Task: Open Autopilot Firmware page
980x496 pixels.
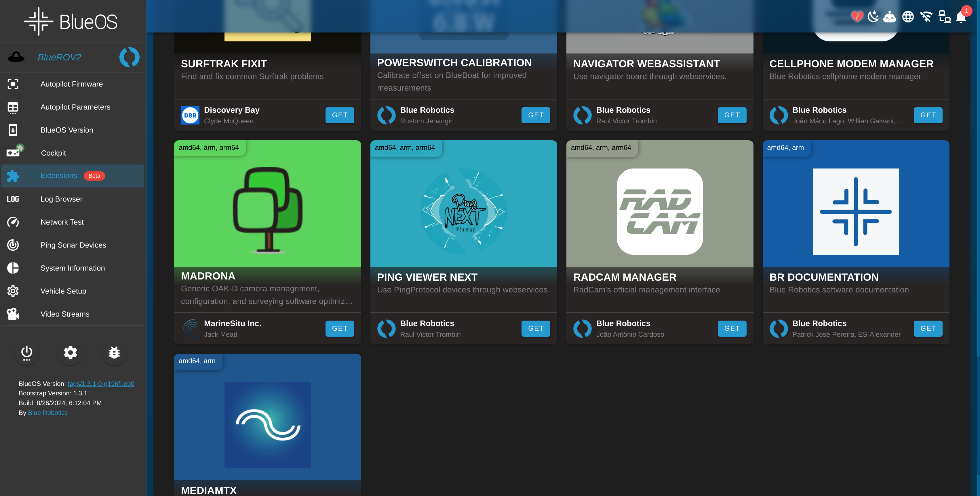Action: point(72,84)
